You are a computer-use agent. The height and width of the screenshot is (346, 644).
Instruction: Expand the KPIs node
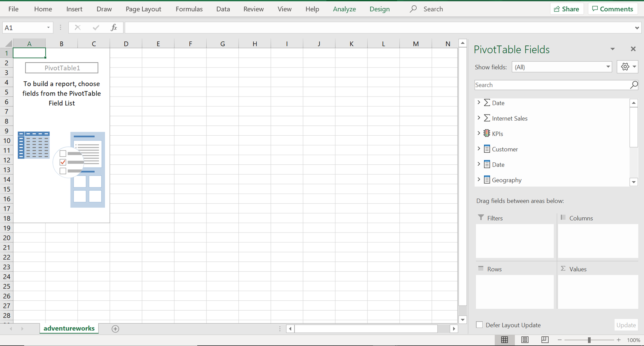point(479,133)
